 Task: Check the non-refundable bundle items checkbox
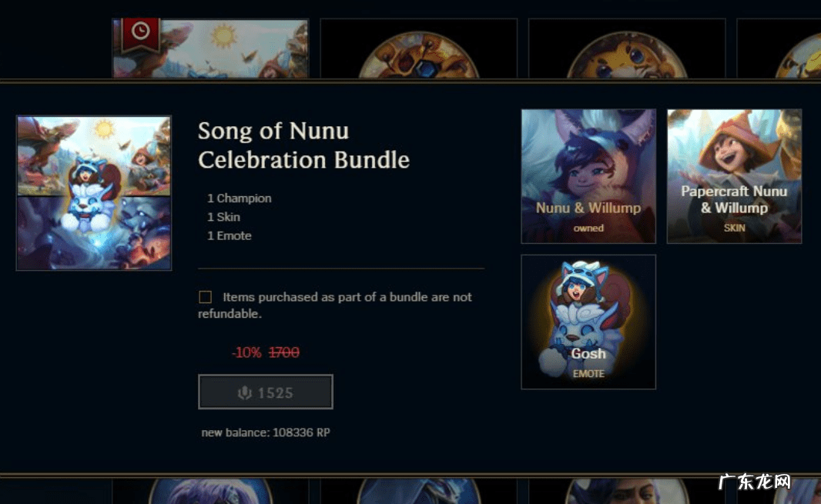point(205,297)
